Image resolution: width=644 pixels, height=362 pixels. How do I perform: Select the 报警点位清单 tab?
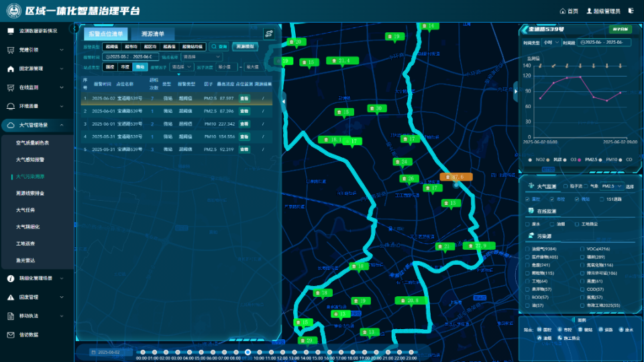click(105, 34)
